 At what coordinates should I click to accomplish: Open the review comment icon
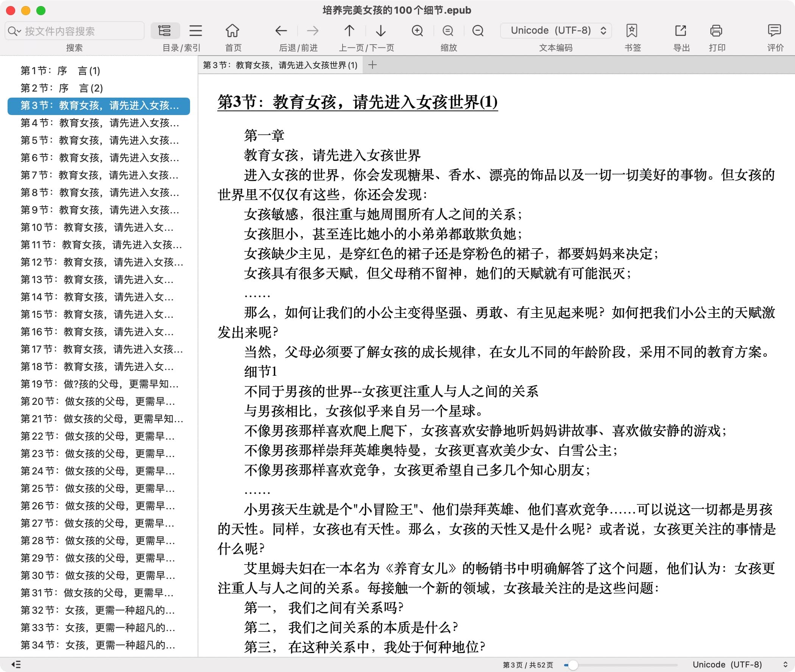pos(774,31)
